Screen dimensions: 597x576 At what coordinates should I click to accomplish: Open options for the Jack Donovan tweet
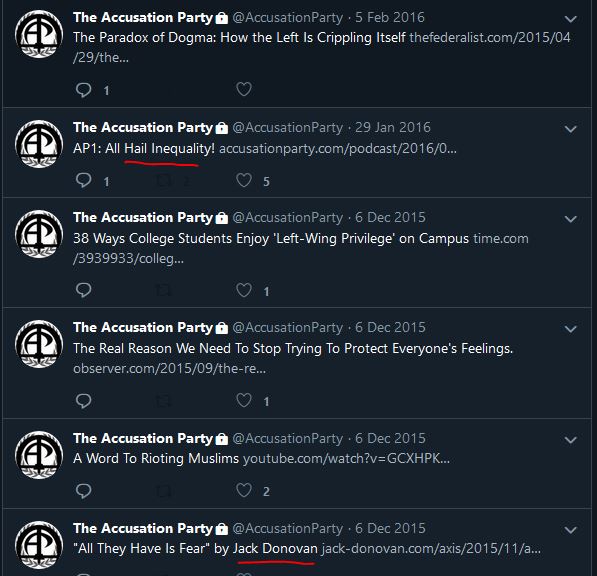tap(570, 530)
